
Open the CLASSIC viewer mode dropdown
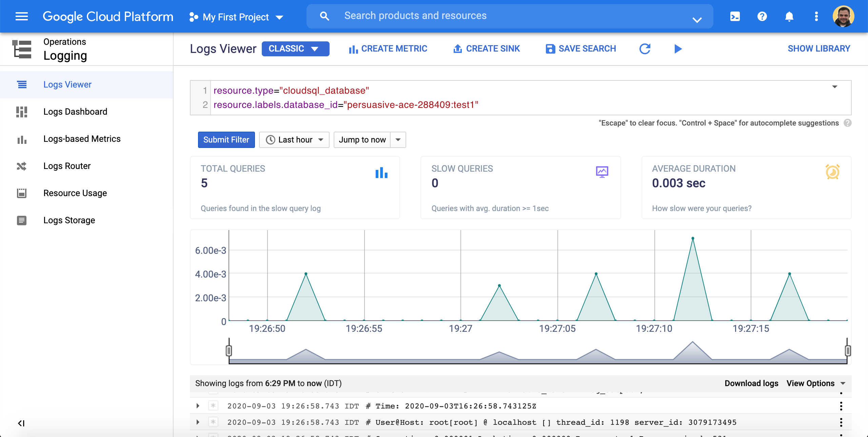point(295,49)
